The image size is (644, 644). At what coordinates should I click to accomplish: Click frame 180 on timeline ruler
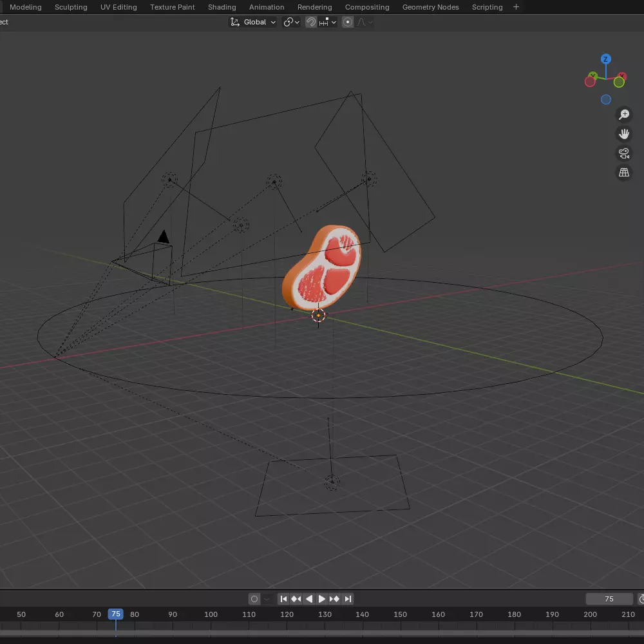pos(514,614)
